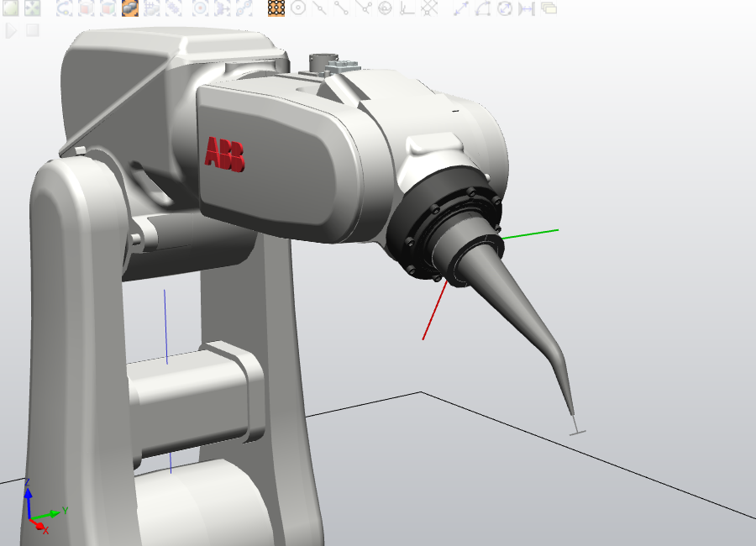The width and height of the screenshot is (756, 546).
Task: Enable the Snap End icon
Action: tap(342, 8)
